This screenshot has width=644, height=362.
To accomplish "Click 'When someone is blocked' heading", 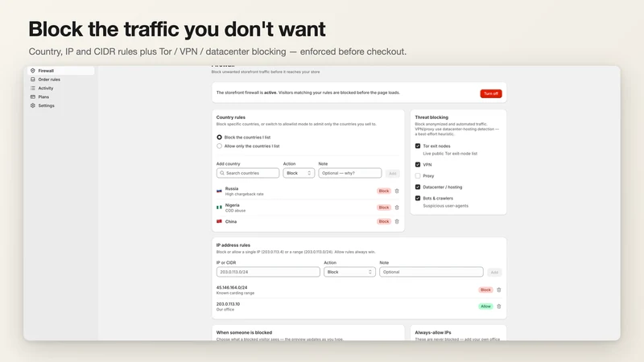I will click(x=244, y=332).
